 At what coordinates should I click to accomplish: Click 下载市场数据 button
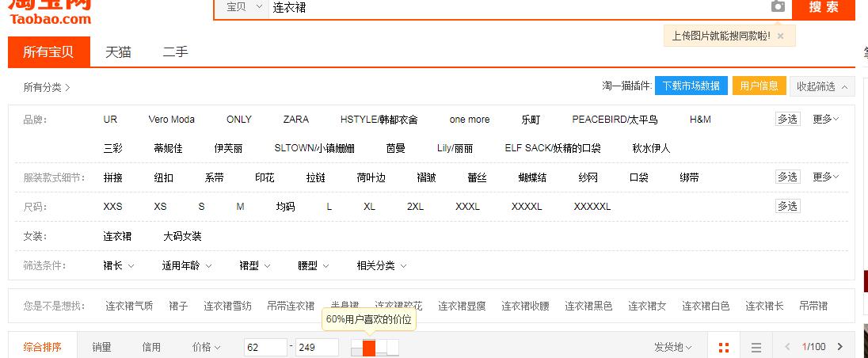click(691, 86)
